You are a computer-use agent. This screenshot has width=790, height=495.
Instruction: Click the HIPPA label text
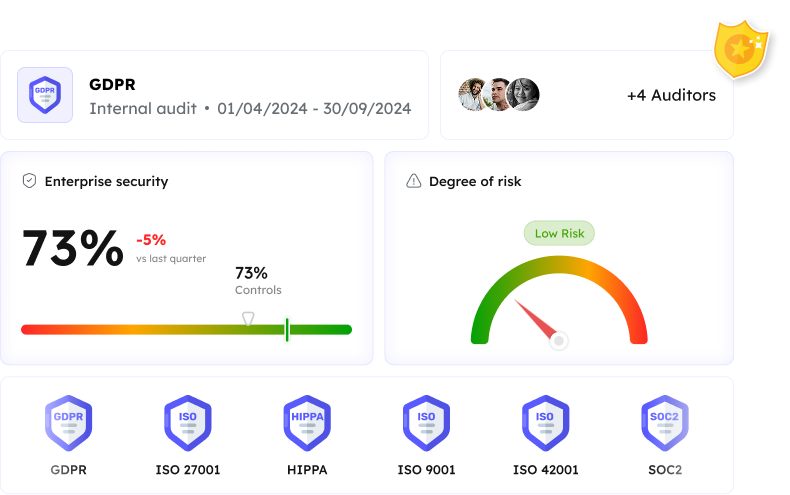(307, 470)
